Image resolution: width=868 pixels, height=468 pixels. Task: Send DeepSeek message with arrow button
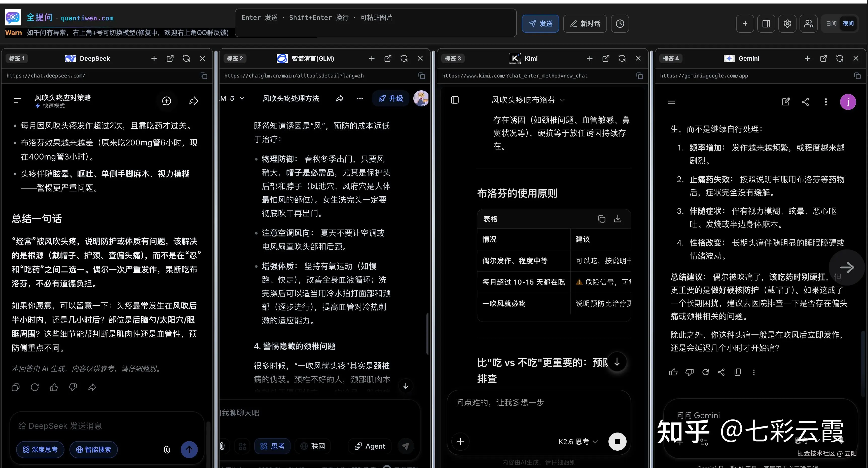click(189, 449)
